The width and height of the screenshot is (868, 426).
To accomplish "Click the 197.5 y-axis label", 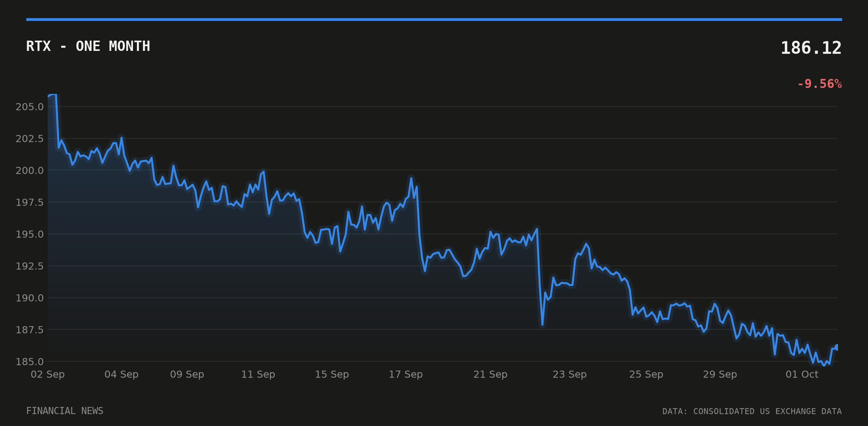I will click(30, 202).
